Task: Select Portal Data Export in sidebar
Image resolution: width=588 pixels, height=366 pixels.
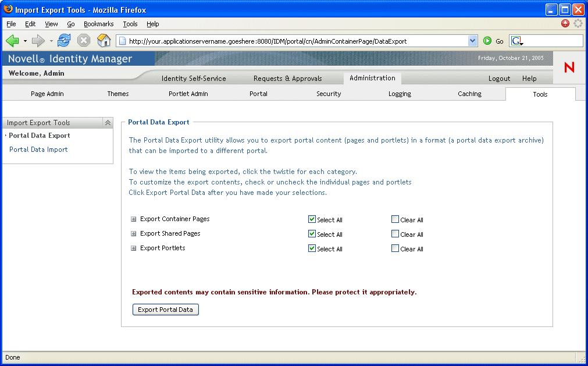Action: tap(40, 136)
